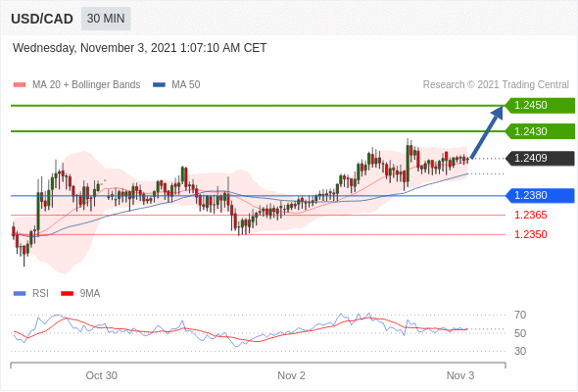Click the blue RSI legend swatch
Image resolution: width=578 pixels, height=392 pixels.
pyautogui.click(x=20, y=294)
